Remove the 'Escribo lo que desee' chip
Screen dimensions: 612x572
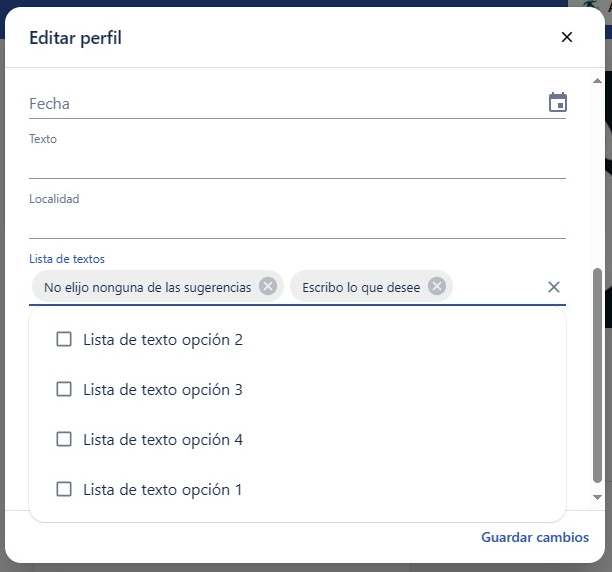437,286
